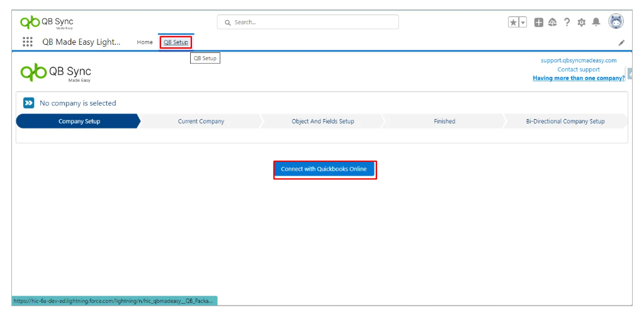Expand the collapsed side panel arrow
The height and width of the screenshot is (315, 644).
point(630,73)
